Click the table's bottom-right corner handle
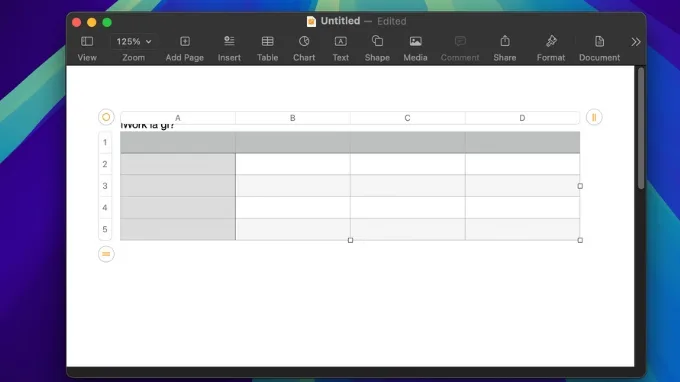This screenshot has width=680, height=382. pos(580,240)
